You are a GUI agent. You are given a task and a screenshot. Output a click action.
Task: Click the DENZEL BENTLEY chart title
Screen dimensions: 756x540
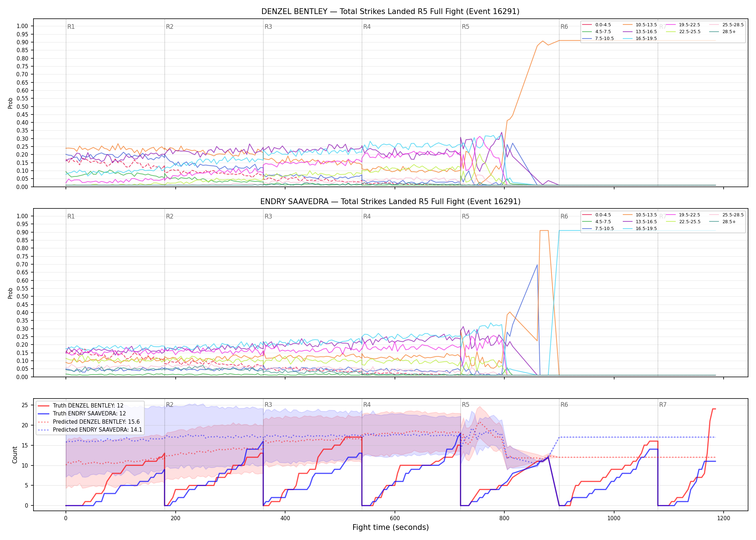390,12
